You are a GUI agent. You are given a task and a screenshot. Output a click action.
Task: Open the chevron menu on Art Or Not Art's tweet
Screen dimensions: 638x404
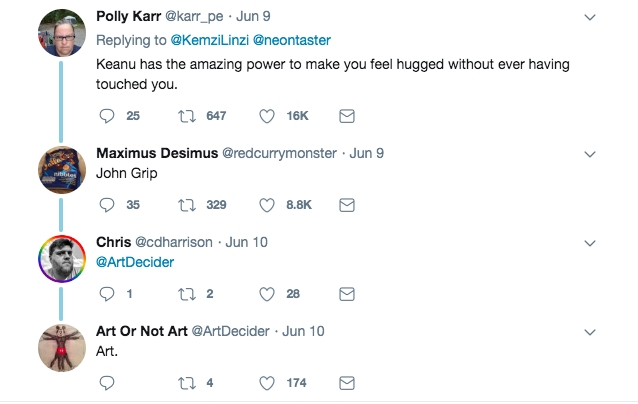tap(590, 331)
